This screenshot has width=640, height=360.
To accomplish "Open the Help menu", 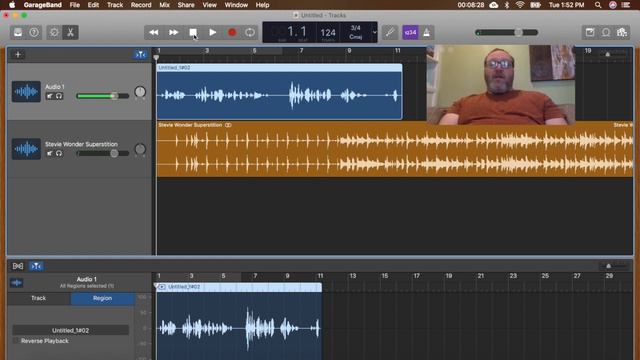I will click(x=262, y=5).
